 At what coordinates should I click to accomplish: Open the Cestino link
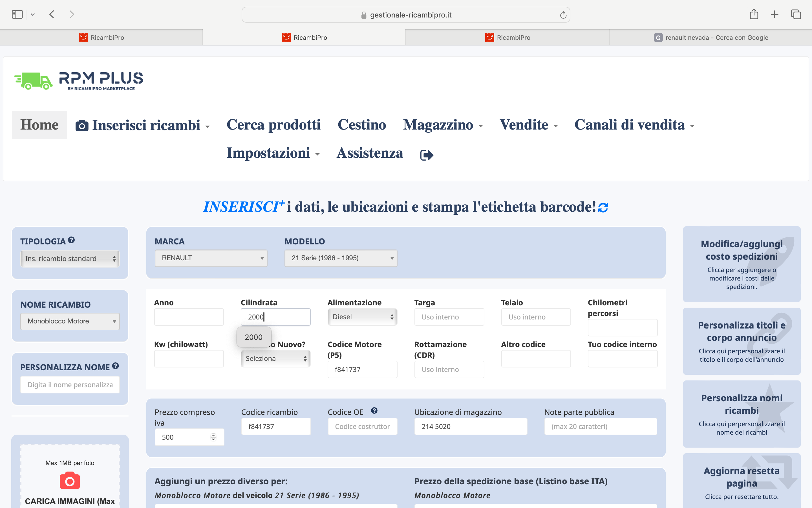point(362,125)
